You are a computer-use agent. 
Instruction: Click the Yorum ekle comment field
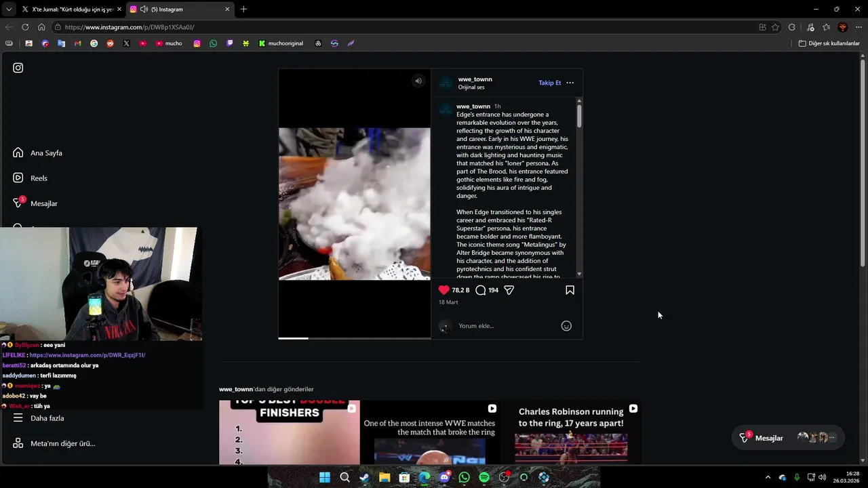[505, 326]
